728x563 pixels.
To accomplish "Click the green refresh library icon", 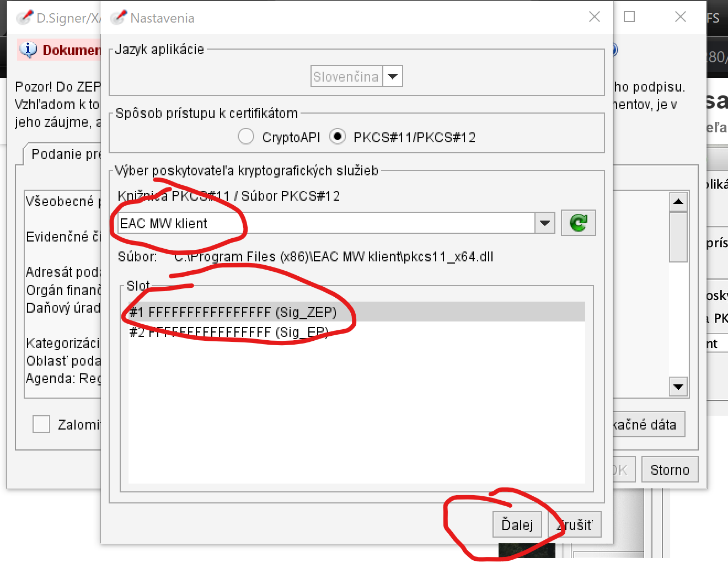I will pyautogui.click(x=578, y=223).
